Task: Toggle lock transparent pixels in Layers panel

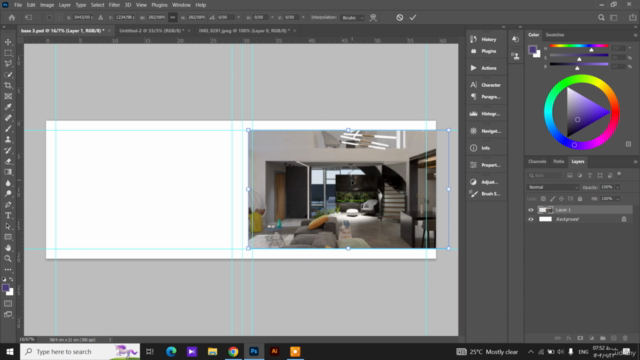Action: [543, 199]
